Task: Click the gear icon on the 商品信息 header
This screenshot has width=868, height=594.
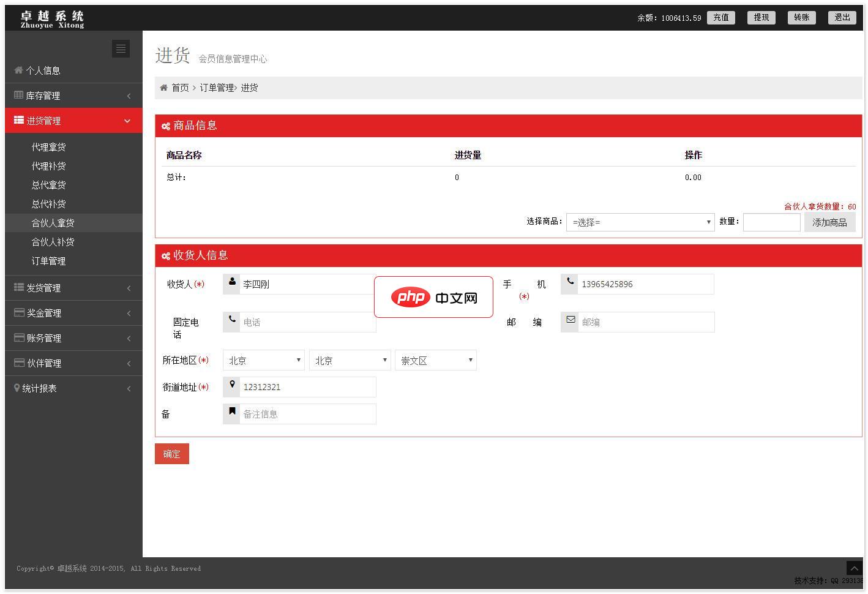Action: pyautogui.click(x=166, y=126)
